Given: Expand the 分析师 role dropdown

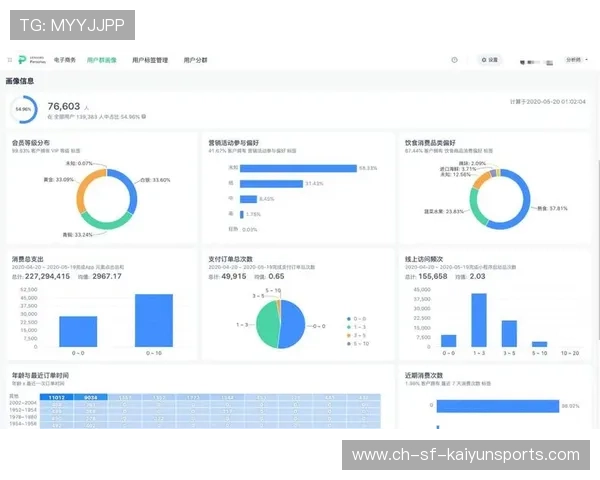Looking at the screenshot, I should pyautogui.click(x=575, y=60).
